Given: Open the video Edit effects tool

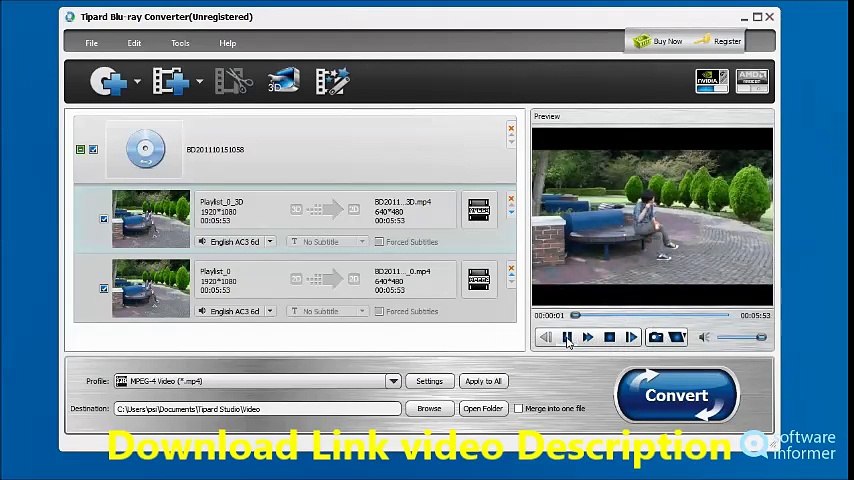Looking at the screenshot, I should (332, 81).
